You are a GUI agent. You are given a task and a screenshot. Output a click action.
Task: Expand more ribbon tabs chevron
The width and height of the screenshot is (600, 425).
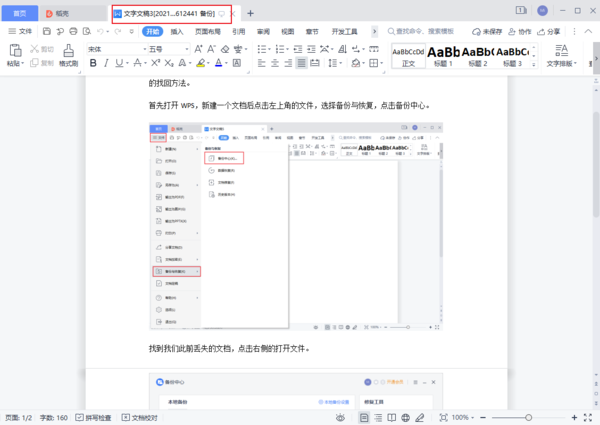[375, 31]
